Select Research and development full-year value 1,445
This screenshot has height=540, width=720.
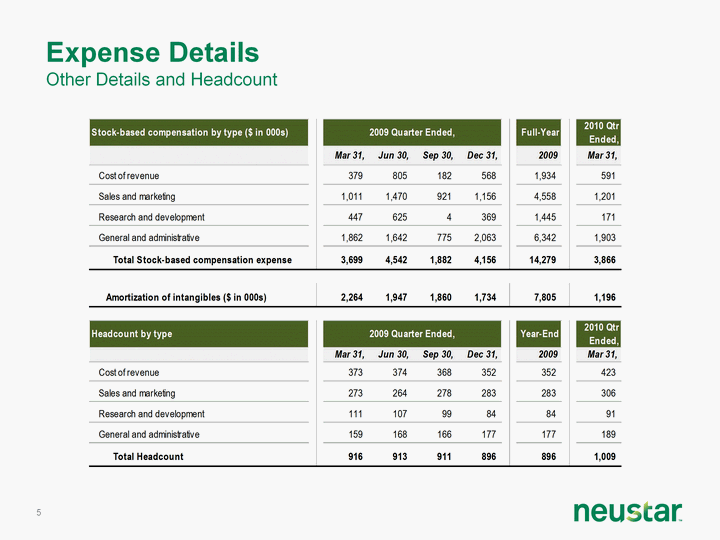tap(545, 217)
